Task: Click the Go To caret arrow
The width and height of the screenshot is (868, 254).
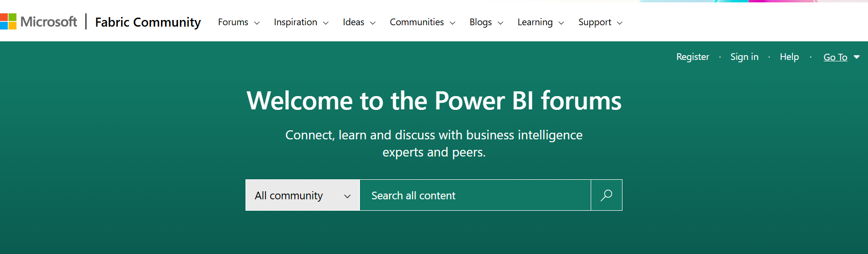Action: [857, 57]
